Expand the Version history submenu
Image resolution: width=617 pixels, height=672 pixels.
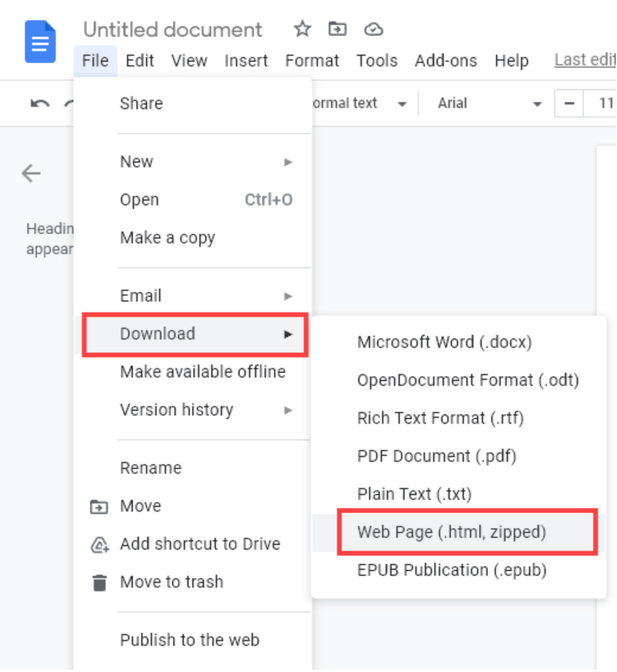pos(289,410)
